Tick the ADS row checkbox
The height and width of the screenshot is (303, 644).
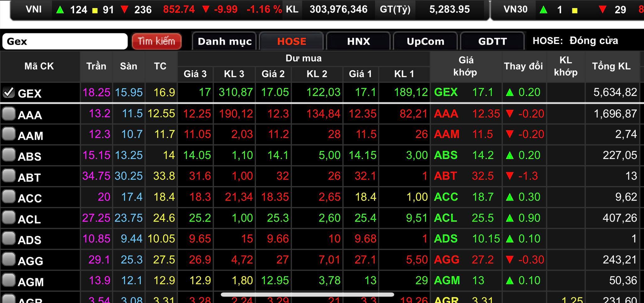pyautogui.click(x=8, y=238)
